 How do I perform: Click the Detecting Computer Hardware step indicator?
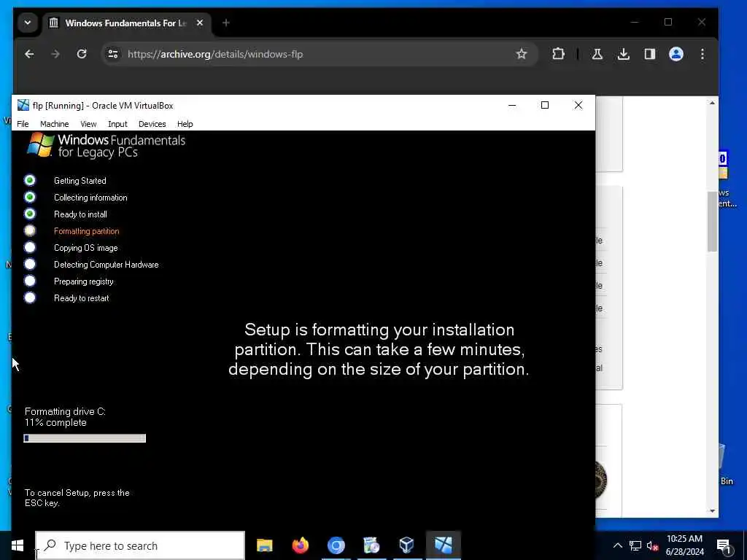pos(29,264)
